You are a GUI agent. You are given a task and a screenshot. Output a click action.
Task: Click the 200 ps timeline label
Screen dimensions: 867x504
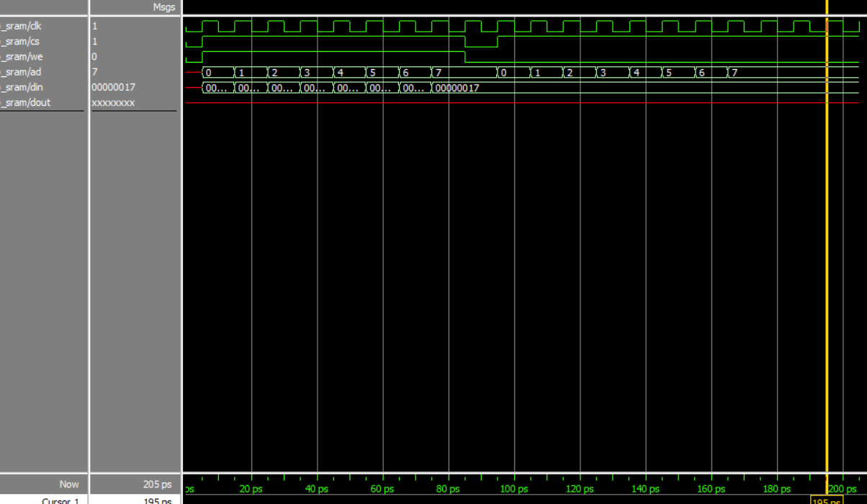[x=843, y=489]
